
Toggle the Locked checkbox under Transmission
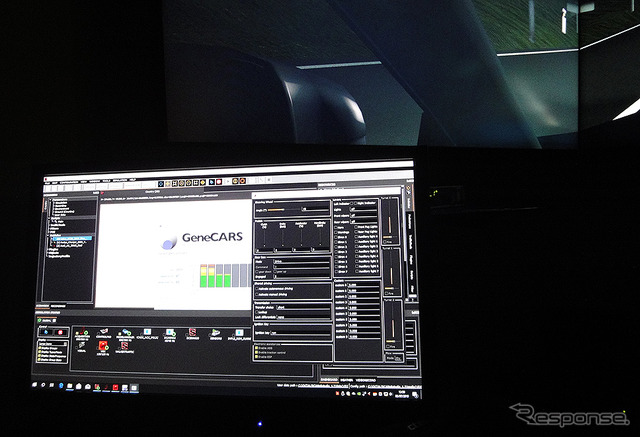click(x=256, y=312)
